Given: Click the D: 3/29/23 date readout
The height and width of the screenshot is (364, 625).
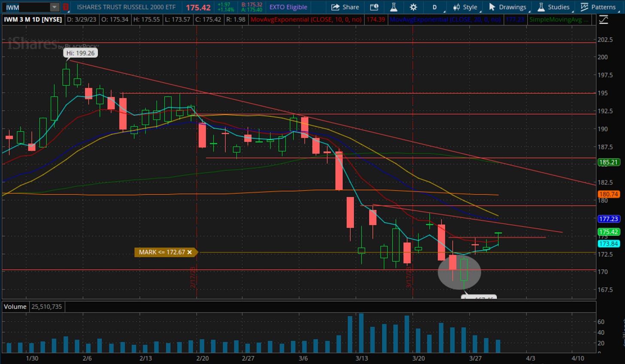Looking at the screenshot, I should [81, 19].
